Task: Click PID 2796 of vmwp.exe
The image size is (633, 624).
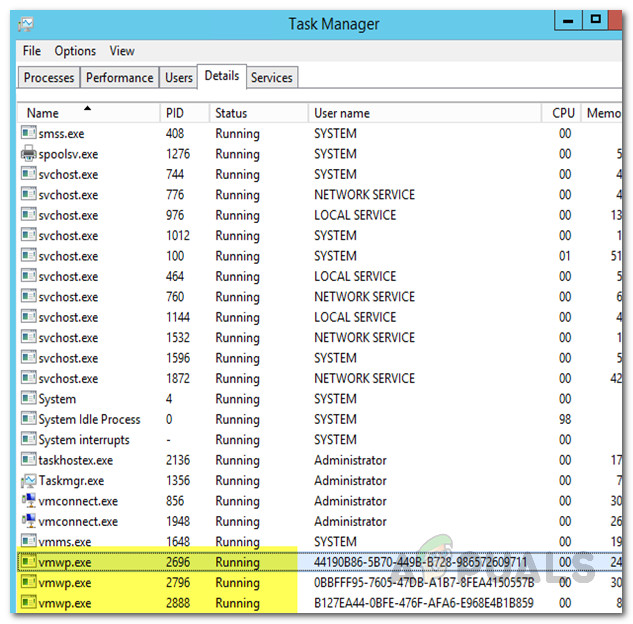Action: 178,582
